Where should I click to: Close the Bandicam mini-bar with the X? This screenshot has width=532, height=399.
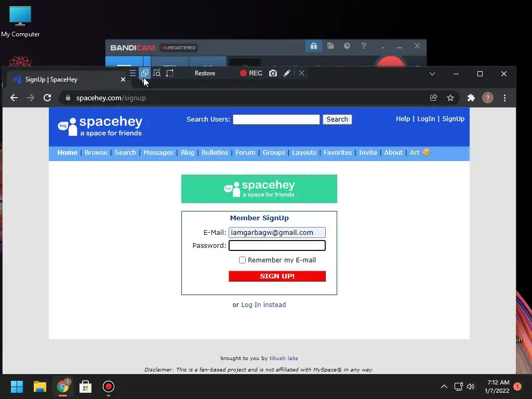(301, 73)
